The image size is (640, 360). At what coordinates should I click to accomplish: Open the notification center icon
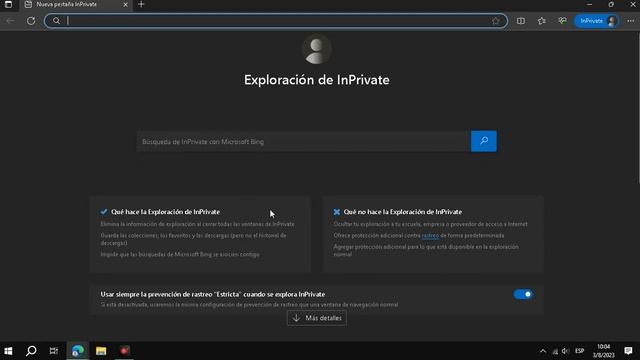(x=628, y=351)
